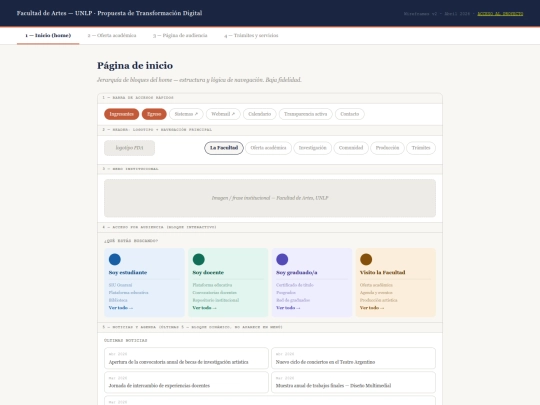Click 'Ver todo →' in the 'Soy graduado/a' card

288,308
